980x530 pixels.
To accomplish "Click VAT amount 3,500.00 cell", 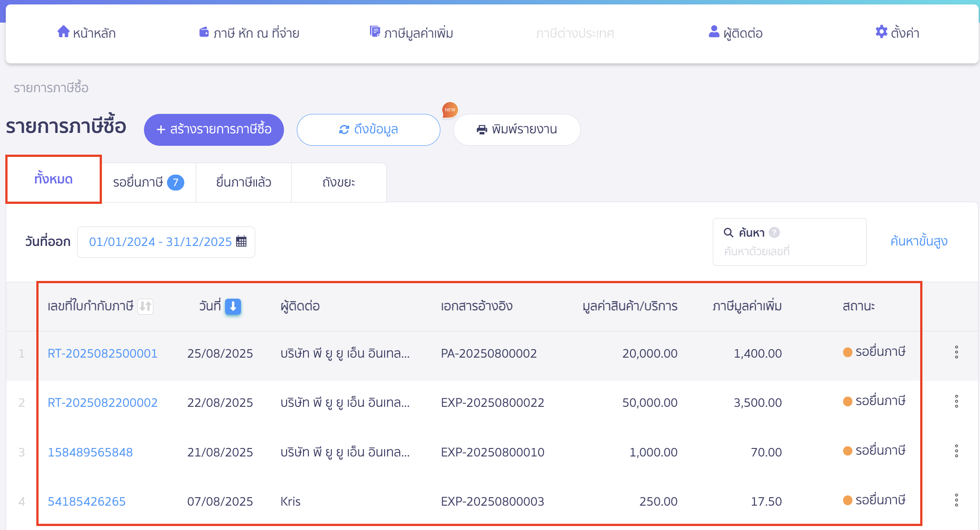I will click(x=758, y=402).
